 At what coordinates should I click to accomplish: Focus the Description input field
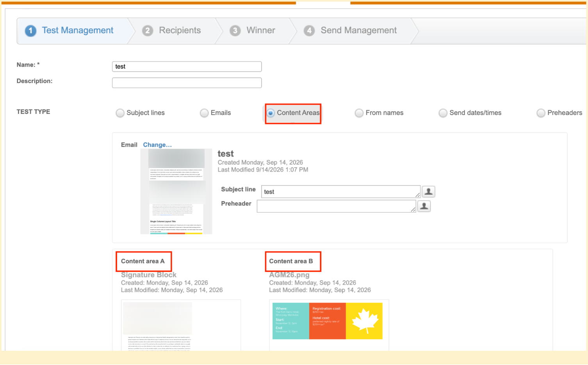click(187, 83)
